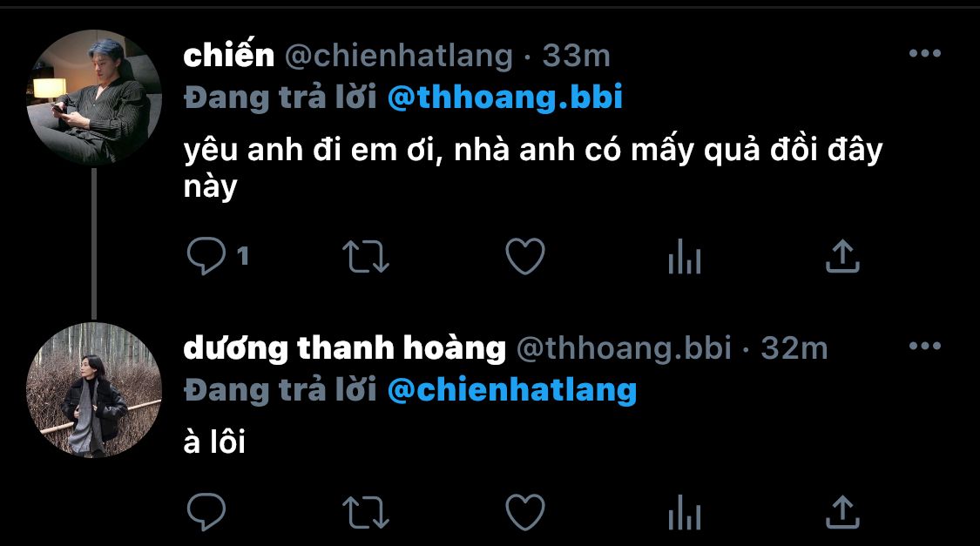Screen dimensions: 980x546
Task: Like the 'à lôi' reply
Action: click(525, 512)
